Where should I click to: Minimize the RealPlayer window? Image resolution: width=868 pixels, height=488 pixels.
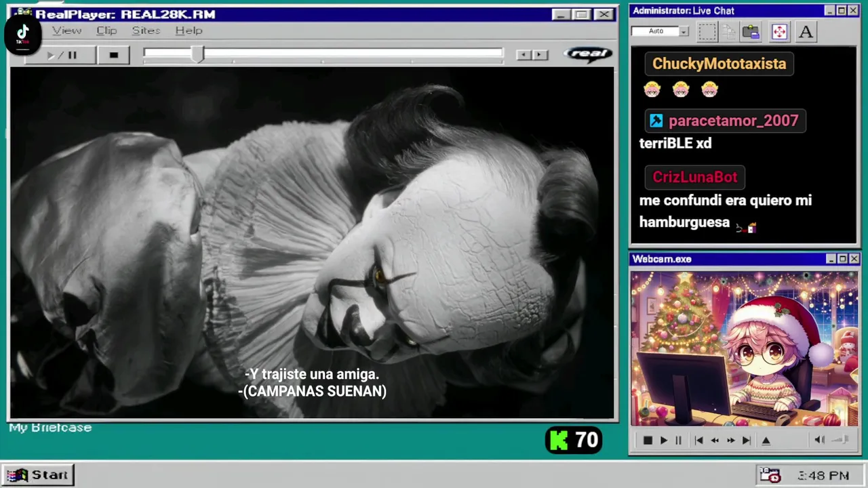(560, 14)
